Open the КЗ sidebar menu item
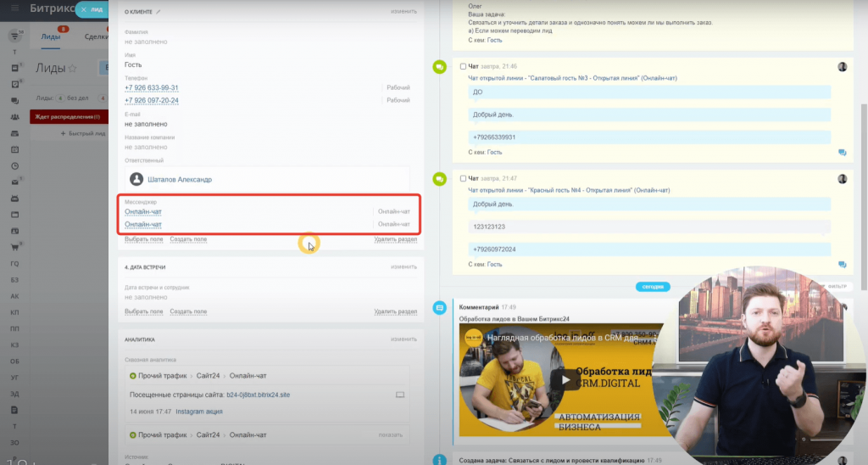This screenshot has height=465, width=868. [x=15, y=345]
